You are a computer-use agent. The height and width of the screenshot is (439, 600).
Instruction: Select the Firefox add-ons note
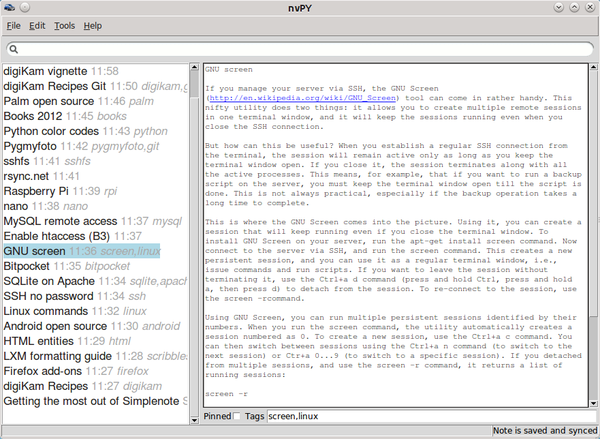(96, 371)
